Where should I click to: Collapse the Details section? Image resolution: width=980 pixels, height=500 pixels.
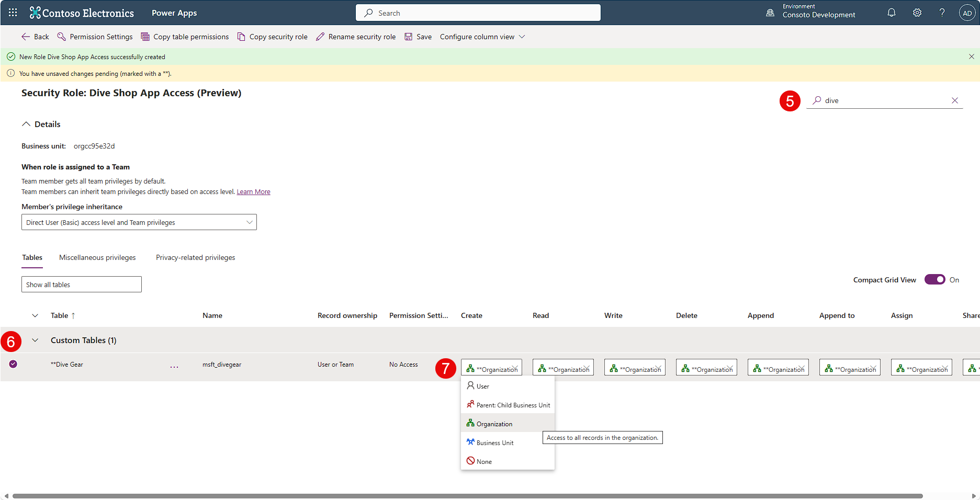(26, 123)
